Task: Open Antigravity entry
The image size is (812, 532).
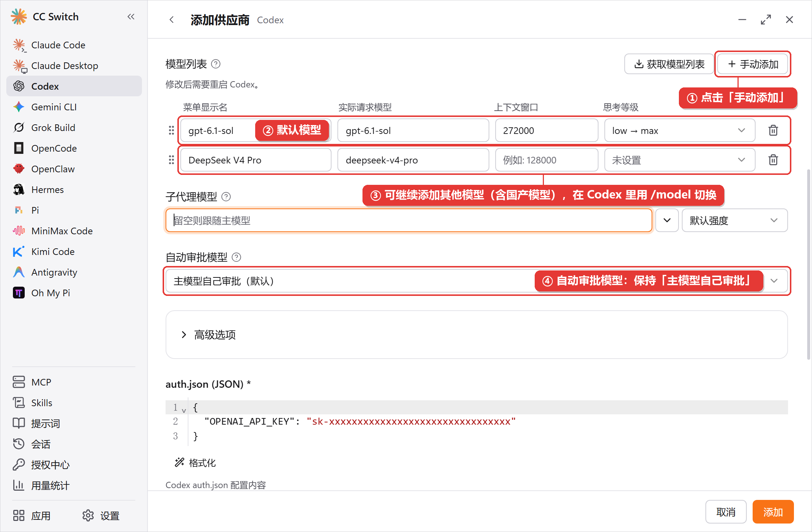Action: pos(74,272)
